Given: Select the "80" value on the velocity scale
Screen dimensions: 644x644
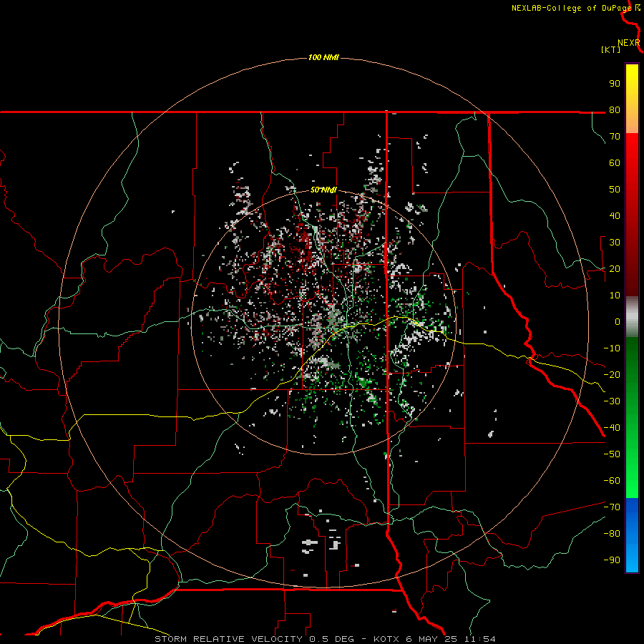Looking at the screenshot, I should [615, 109].
